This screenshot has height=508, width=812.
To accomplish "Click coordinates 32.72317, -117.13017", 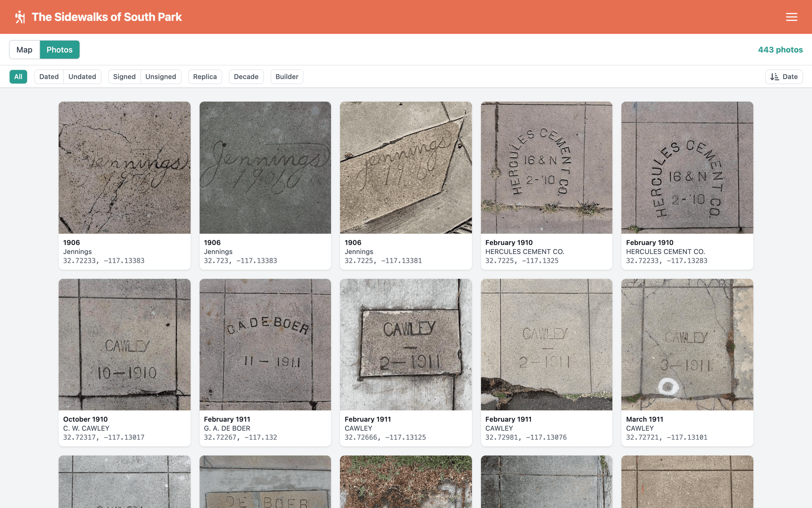I will [x=104, y=437].
